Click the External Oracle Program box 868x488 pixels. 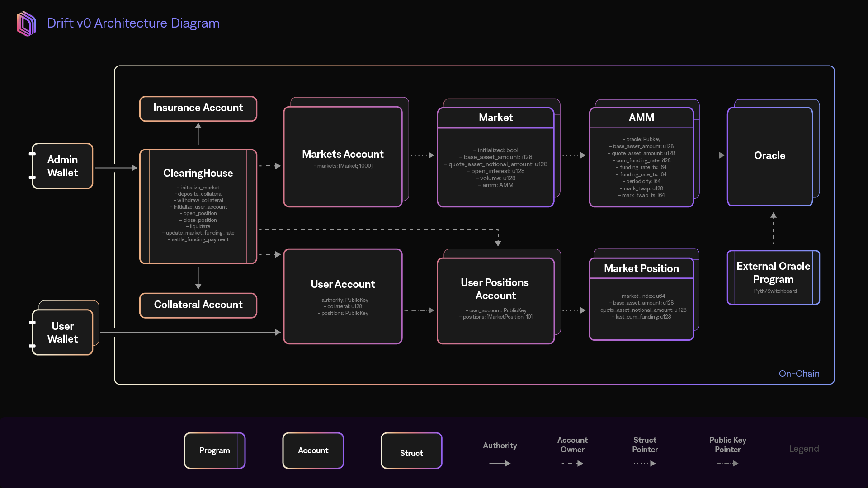[773, 277]
